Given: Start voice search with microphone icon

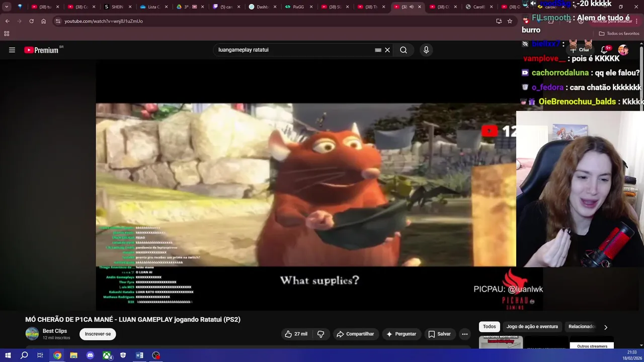Looking at the screenshot, I should [426, 50].
